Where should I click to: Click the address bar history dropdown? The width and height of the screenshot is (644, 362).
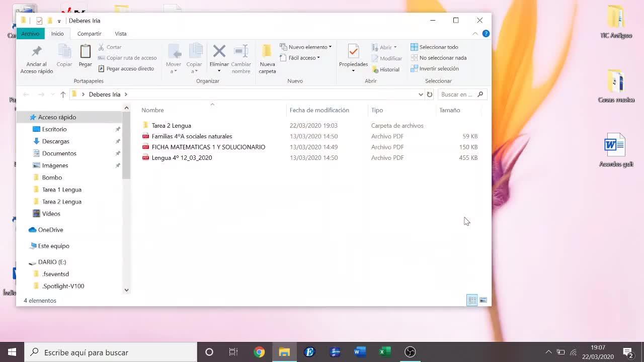tap(421, 95)
